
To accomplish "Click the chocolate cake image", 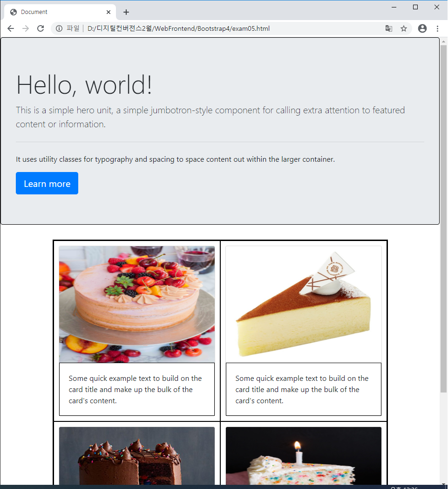I will pyautogui.click(x=137, y=455).
